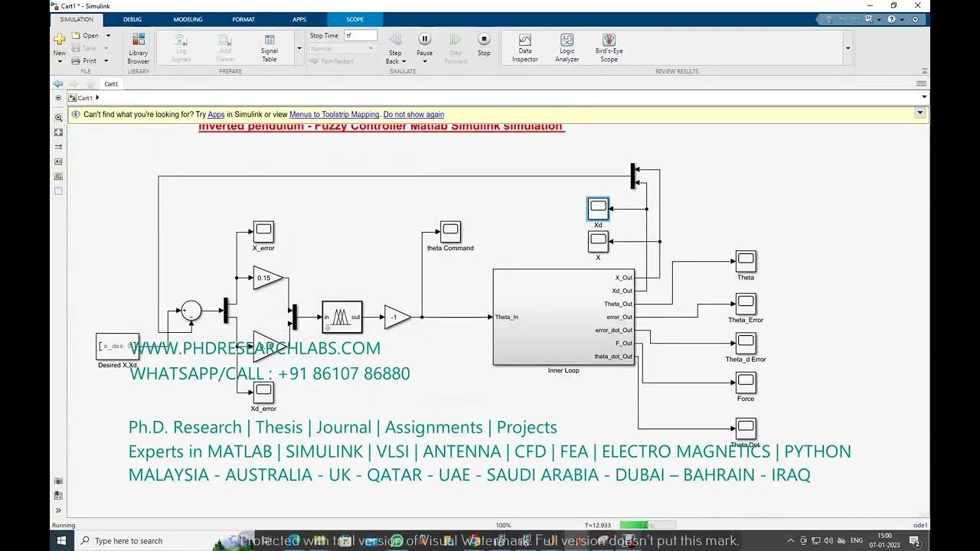Switch to the Scope tab

point(354,19)
